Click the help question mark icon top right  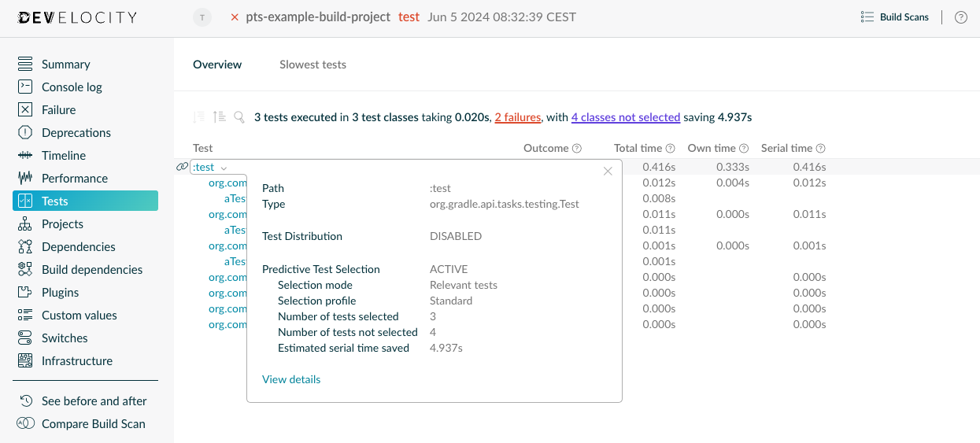click(960, 17)
